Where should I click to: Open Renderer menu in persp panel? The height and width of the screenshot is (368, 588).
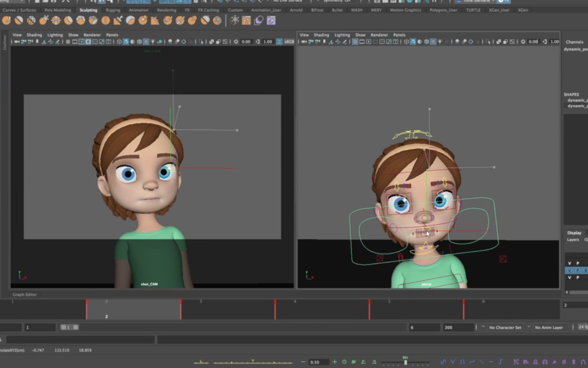coord(379,35)
